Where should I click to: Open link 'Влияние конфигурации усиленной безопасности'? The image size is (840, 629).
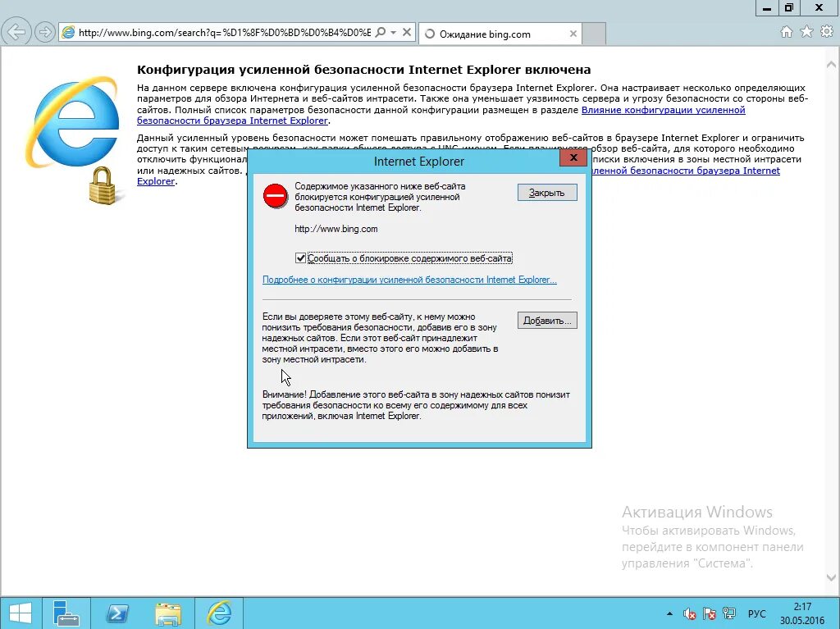[x=441, y=115]
